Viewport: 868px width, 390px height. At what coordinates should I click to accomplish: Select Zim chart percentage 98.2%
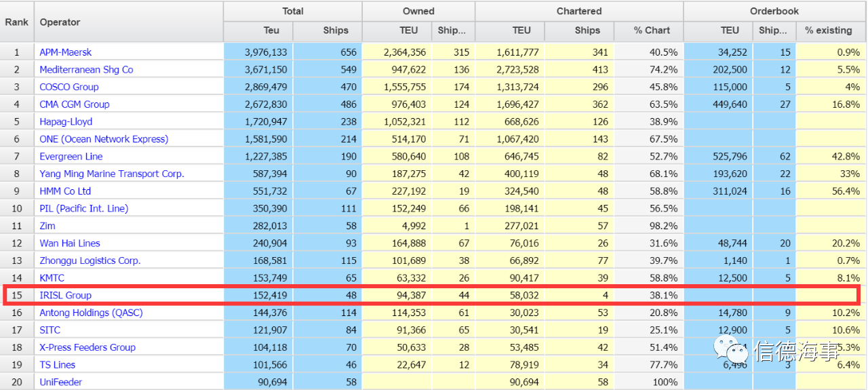[x=663, y=226]
